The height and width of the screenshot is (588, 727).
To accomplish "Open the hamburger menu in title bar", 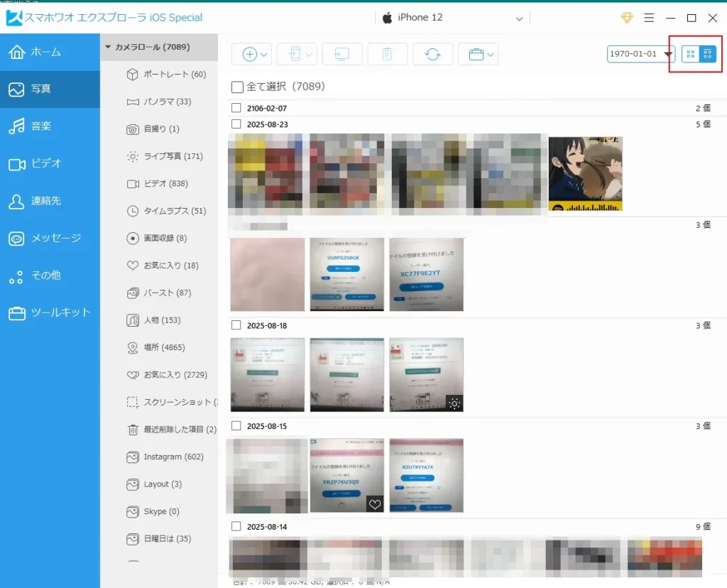I will (x=649, y=18).
